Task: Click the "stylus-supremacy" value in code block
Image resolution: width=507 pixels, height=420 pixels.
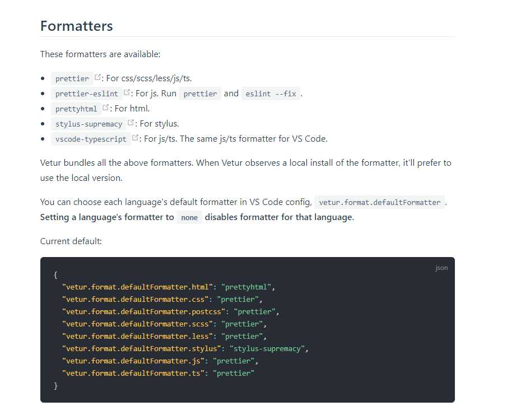Action: click(267, 349)
